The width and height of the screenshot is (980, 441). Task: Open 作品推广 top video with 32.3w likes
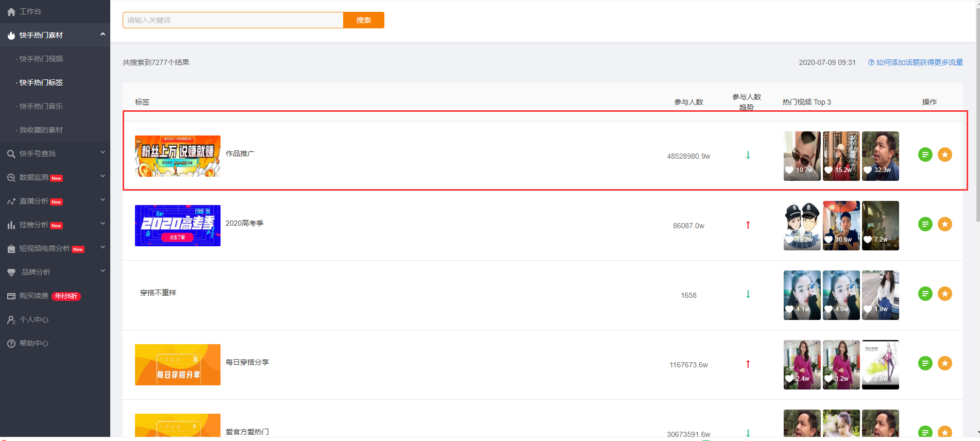881,156
